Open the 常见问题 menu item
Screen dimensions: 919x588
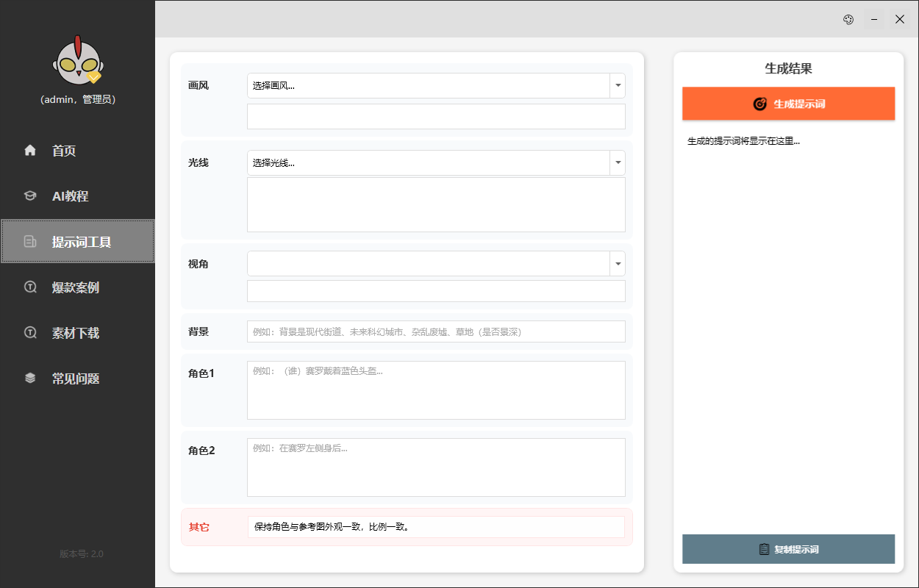tap(77, 379)
